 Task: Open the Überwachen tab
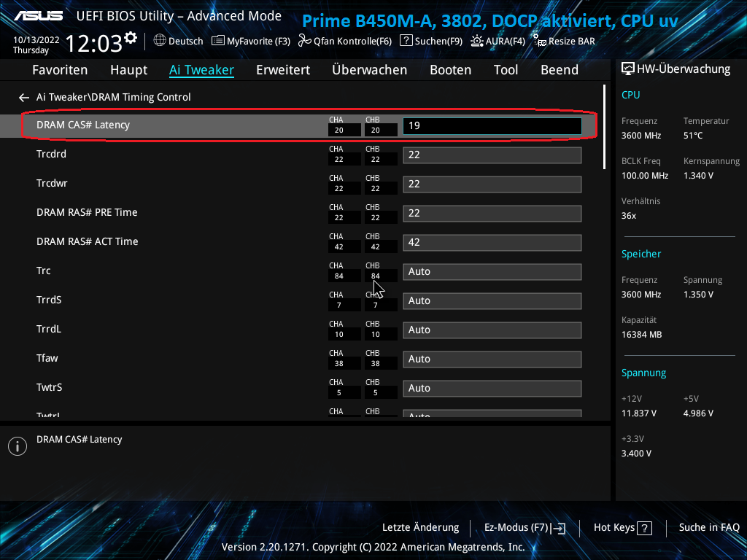click(370, 70)
